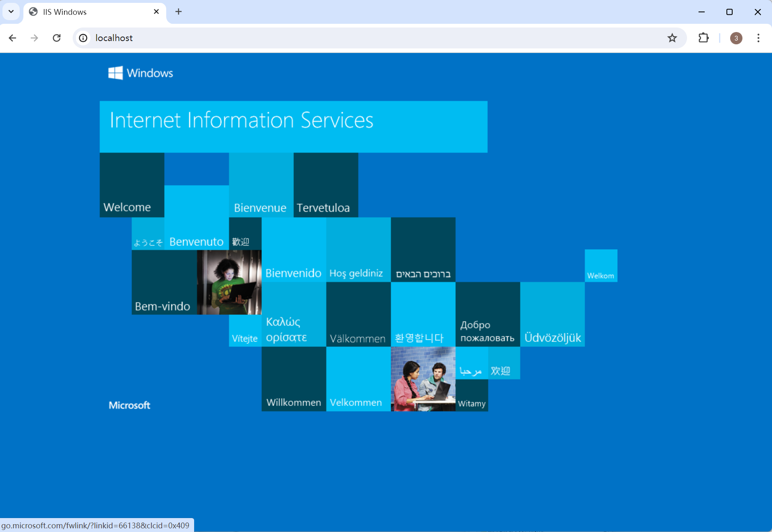772x532 pixels.
Task: Click the Windows logo on the page
Action: pos(140,73)
